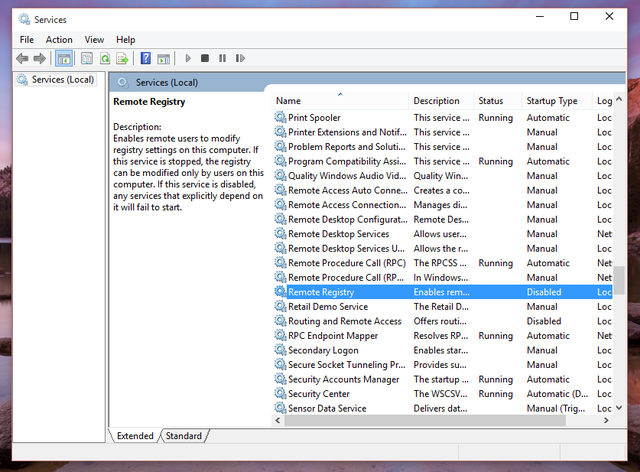Click gear icon beside Remote Desktop Services
640x472 pixels.
pos(280,234)
